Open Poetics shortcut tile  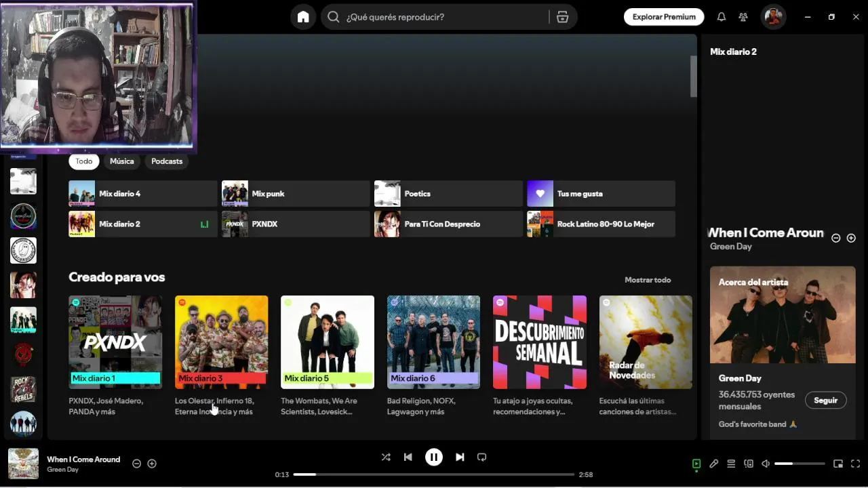click(x=448, y=194)
